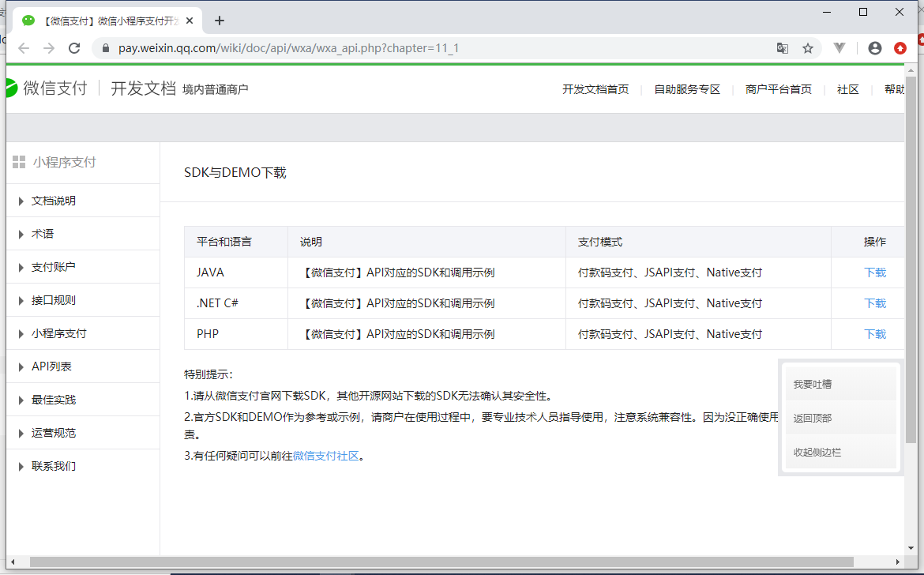
Task: Expand the 支付账户 sidebar section
Action: (x=82, y=267)
